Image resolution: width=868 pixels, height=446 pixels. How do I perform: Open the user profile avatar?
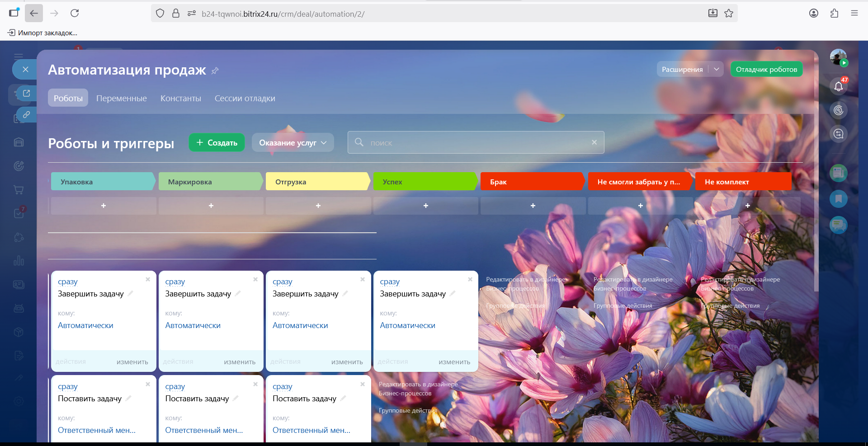(839, 58)
